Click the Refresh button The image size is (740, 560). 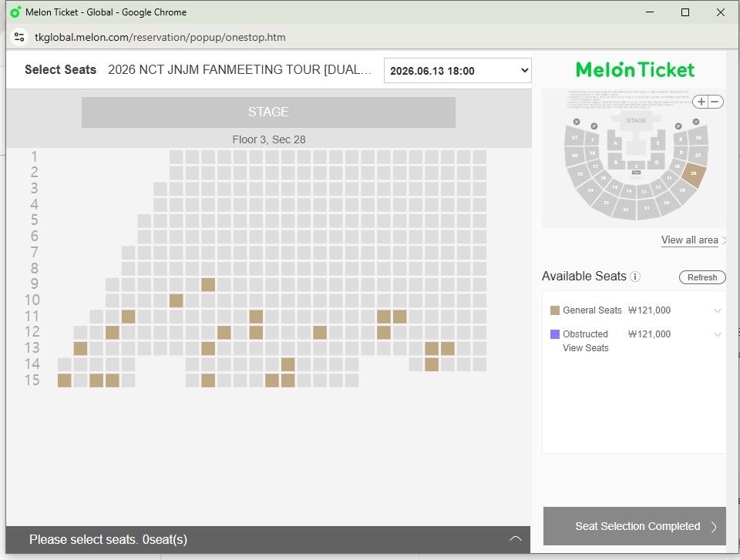coord(701,277)
